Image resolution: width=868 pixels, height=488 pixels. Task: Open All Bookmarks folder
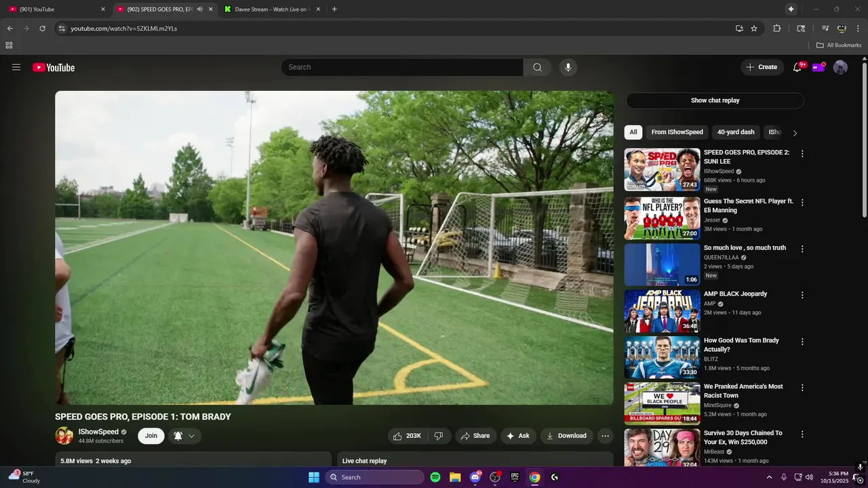click(x=839, y=45)
